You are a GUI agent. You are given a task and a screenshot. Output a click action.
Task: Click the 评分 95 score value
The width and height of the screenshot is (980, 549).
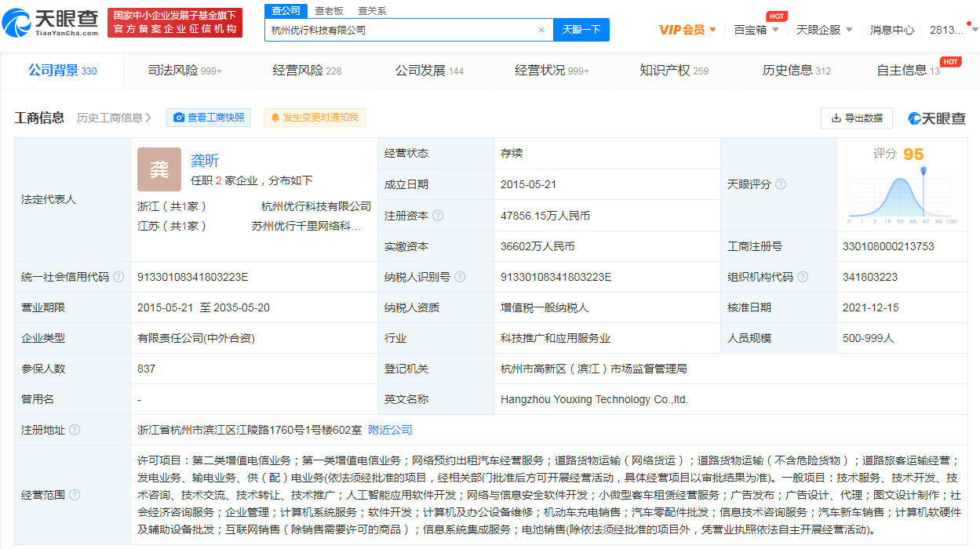(899, 154)
